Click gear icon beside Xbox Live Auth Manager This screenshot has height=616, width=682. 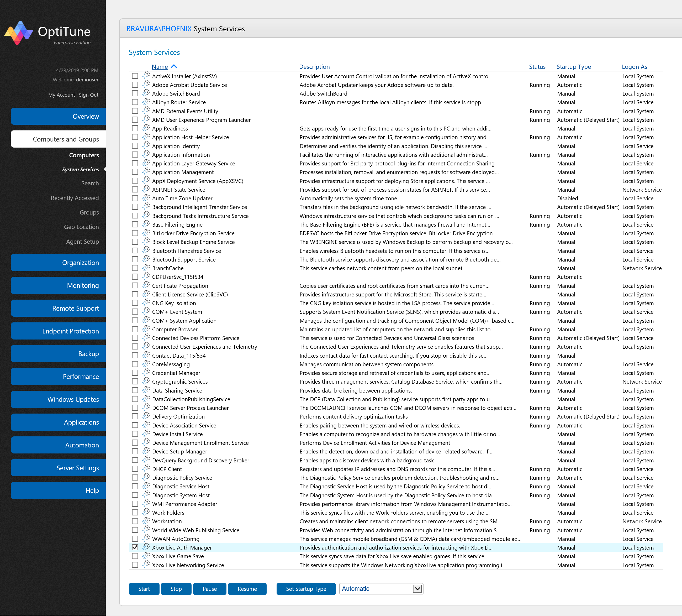coord(146,547)
